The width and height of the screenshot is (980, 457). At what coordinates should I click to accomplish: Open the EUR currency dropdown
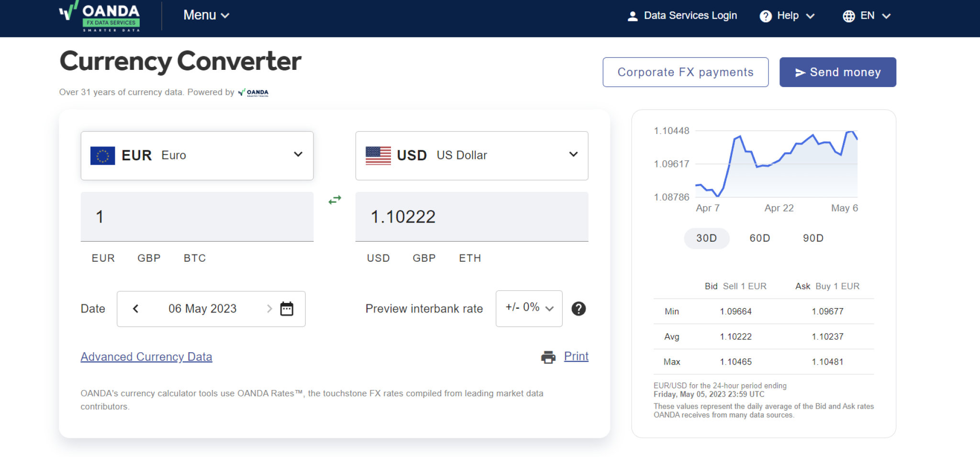(x=298, y=155)
